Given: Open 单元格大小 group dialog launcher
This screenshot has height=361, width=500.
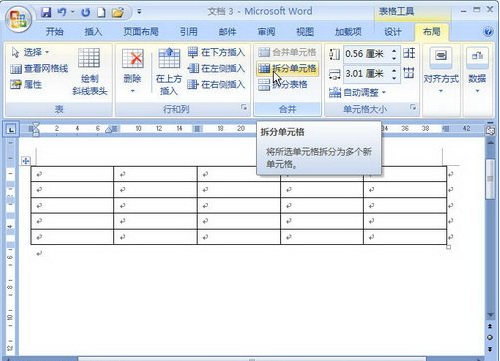Looking at the screenshot, I should (413, 108).
